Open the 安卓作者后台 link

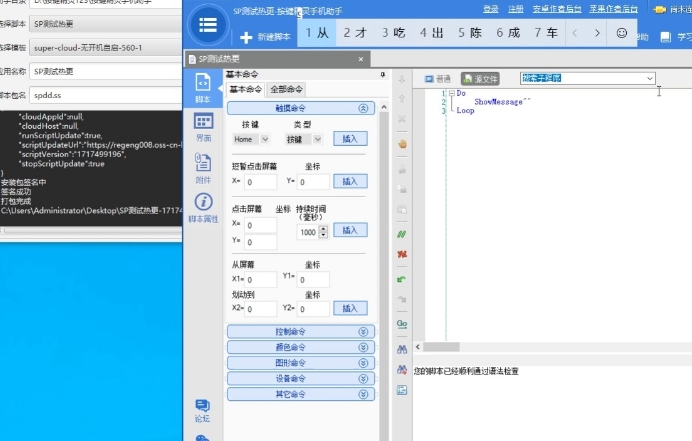click(x=557, y=9)
